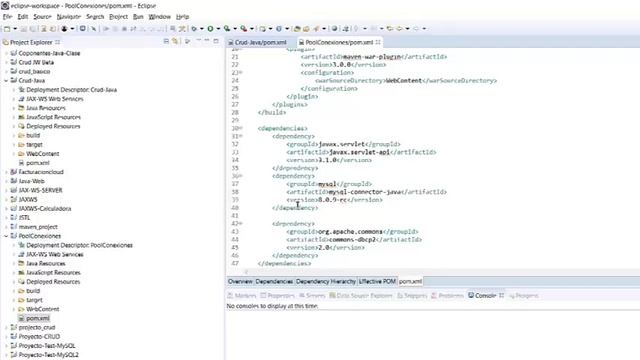Screen dimensions: 640x360
Task: Toggle Link with Editor in Project Explorer
Action: pos(175,42)
